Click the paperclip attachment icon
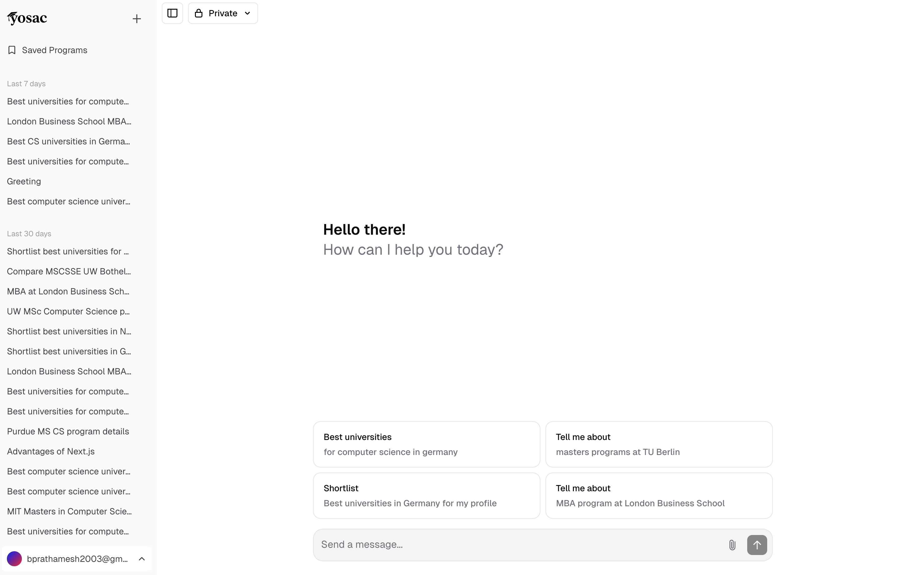The height and width of the screenshot is (575, 924). tap(732, 545)
